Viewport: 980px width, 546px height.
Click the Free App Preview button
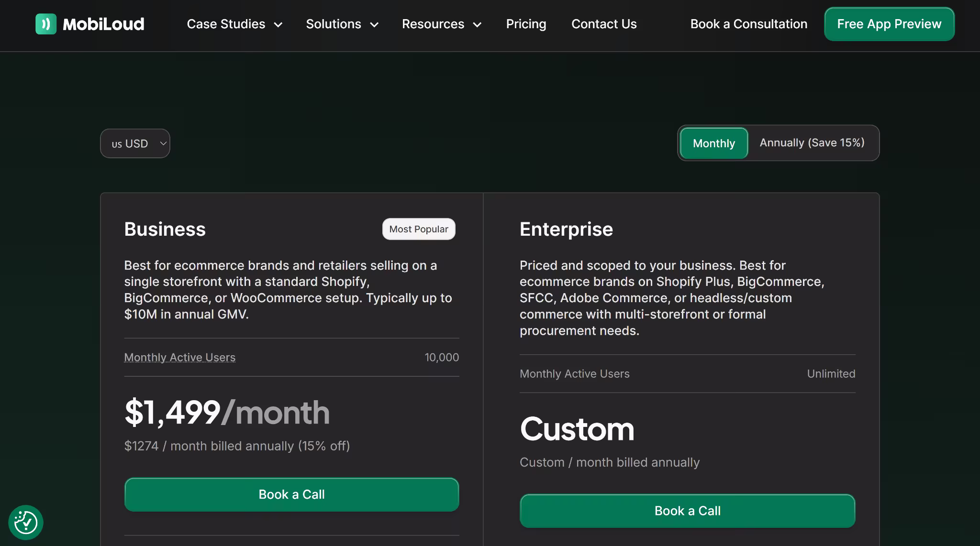tap(889, 24)
